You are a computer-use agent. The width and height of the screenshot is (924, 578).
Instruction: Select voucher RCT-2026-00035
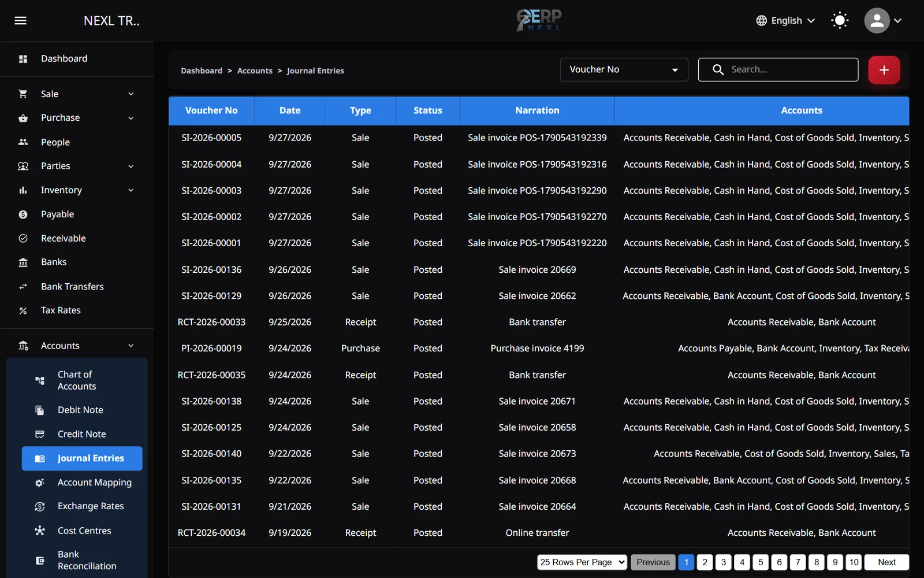pyautogui.click(x=211, y=375)
